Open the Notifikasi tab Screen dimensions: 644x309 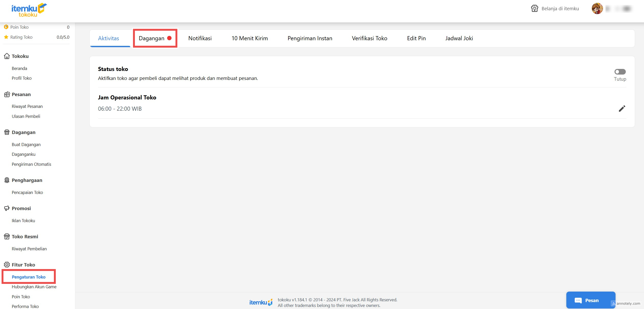[200, 38]
